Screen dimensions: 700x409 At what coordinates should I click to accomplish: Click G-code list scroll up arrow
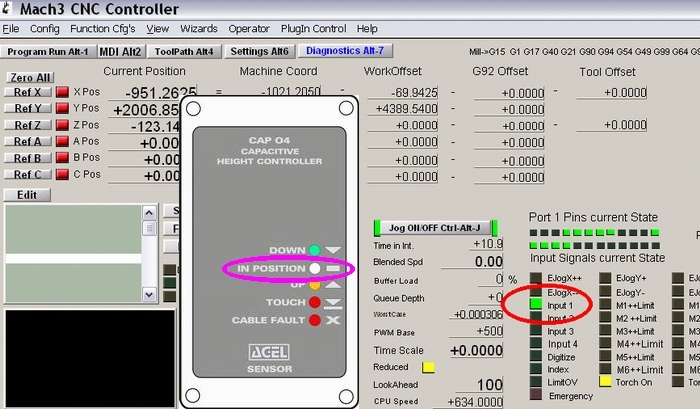[149, 213]
